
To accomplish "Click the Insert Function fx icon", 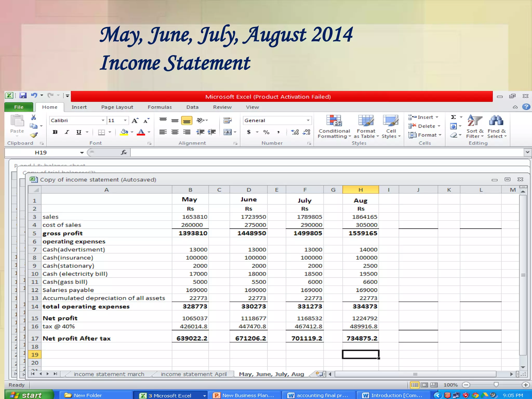I will coord(124,152).
